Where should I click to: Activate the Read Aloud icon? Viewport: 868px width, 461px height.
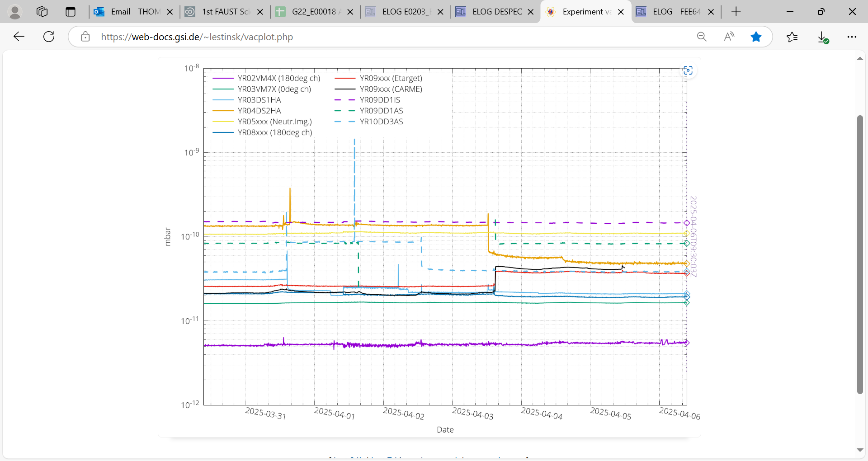pos(729,37)
